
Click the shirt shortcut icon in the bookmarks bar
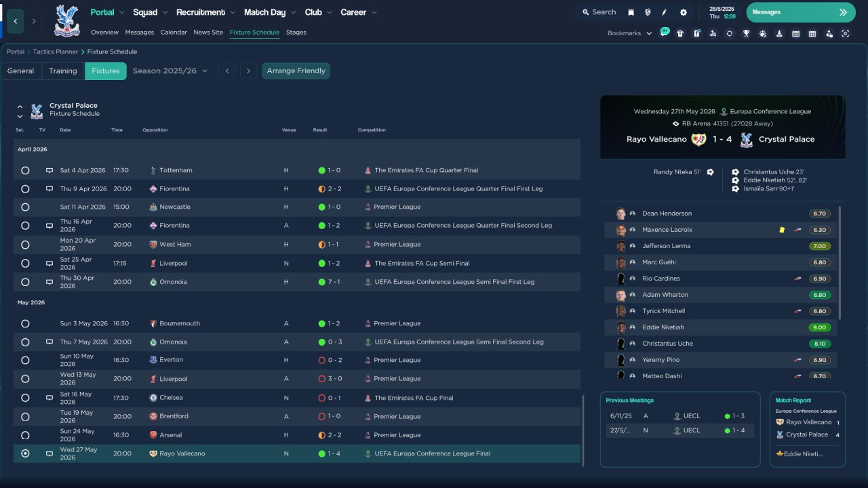click(x=680, y=33)
